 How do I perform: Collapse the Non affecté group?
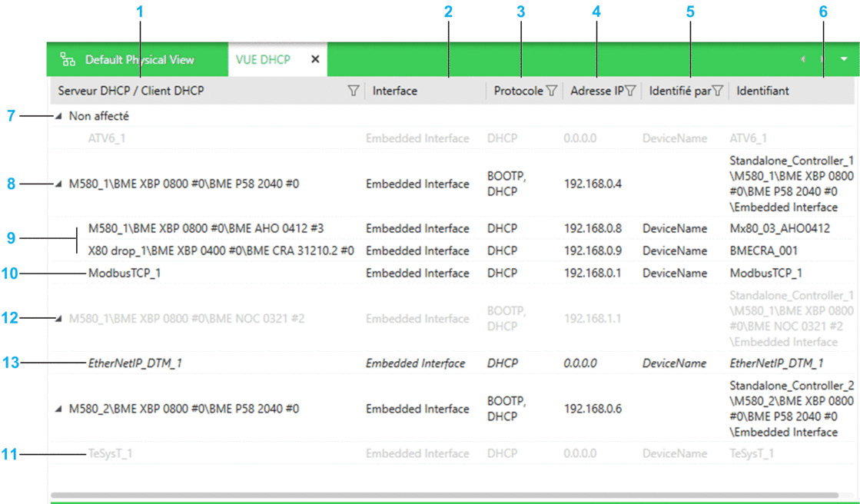(x=59, y=117)
